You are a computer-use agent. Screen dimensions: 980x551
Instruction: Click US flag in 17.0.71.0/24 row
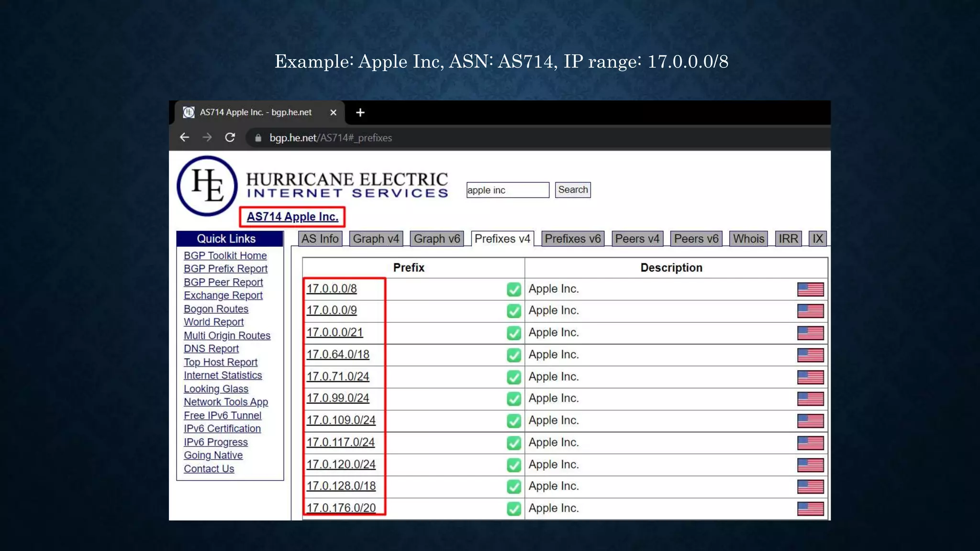(811, 377)
